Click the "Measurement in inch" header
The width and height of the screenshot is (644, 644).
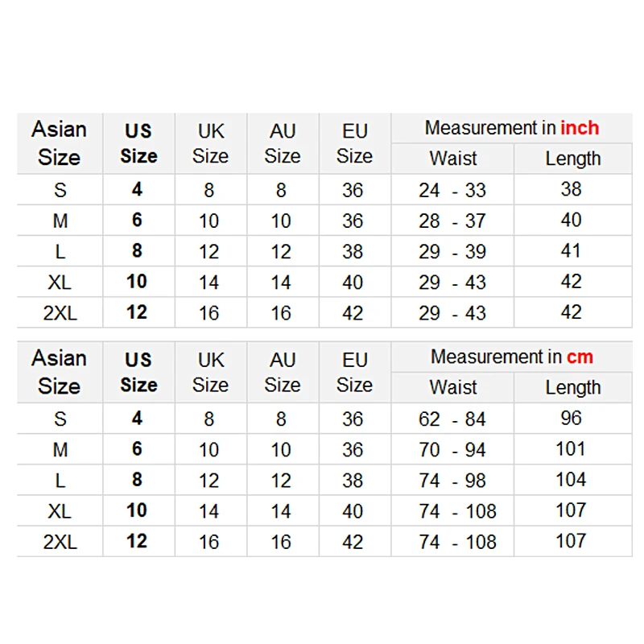pyautogui.click(x=511, y=128)
